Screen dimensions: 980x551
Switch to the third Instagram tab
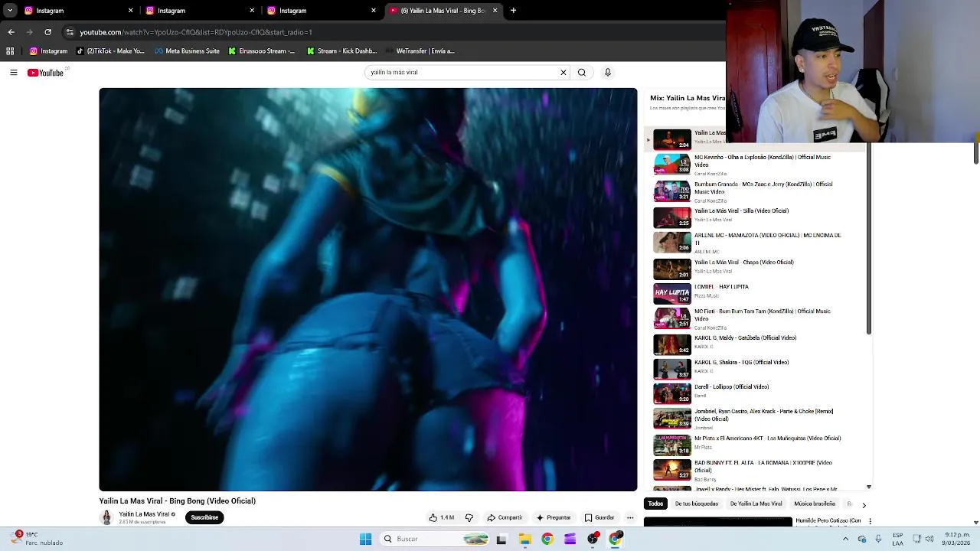click(320, 11)
